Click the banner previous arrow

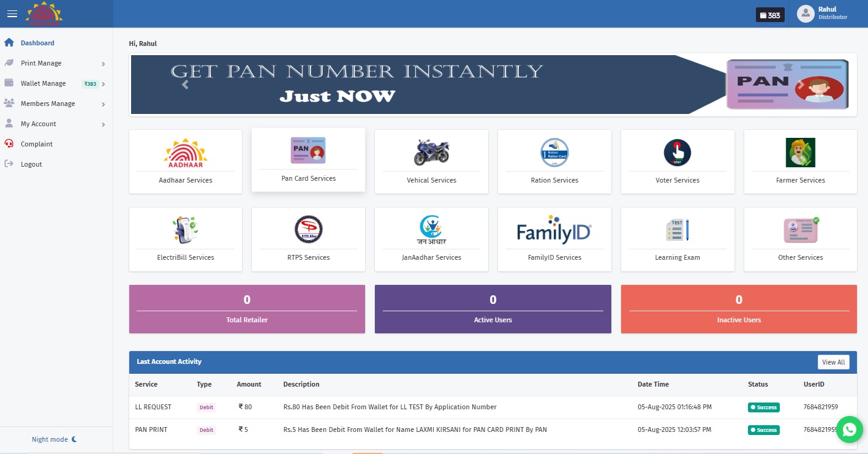[x=184, y=85]
